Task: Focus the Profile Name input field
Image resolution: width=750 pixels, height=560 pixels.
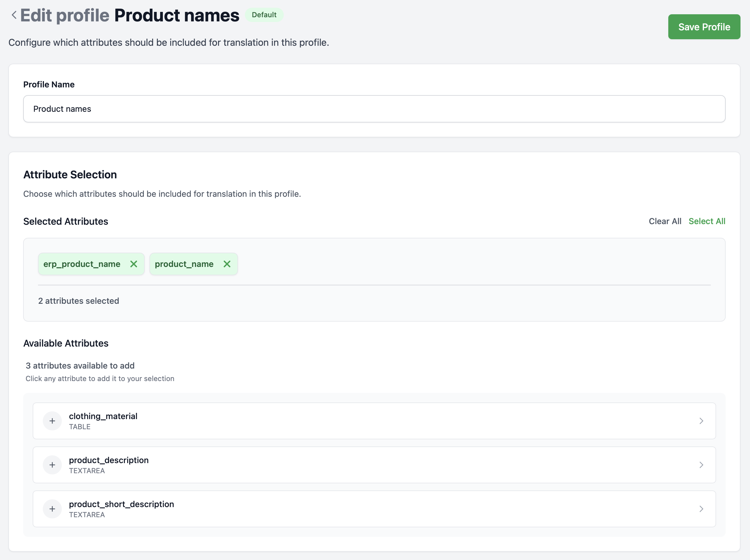Action: pyautogui.click(x=374, y=109)
